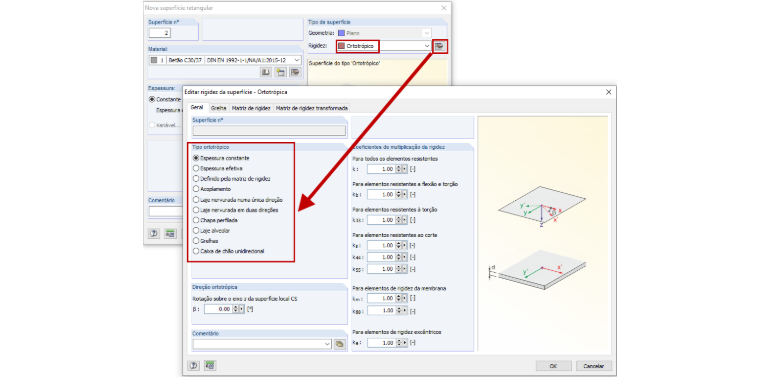Click the β rotation value field
Screen dimensions: 760x377
coord(218,309)
